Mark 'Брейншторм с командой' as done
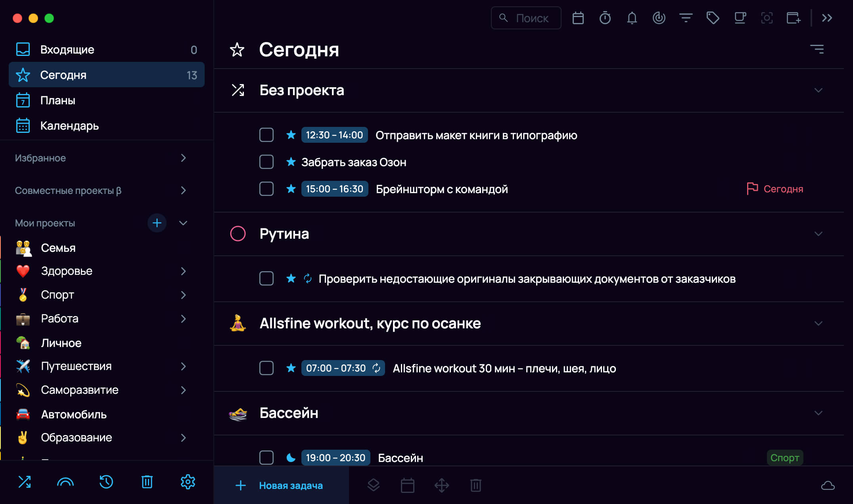Image resolution: width=853 pixels, height=504 pixels. click(x=266, y=189)
